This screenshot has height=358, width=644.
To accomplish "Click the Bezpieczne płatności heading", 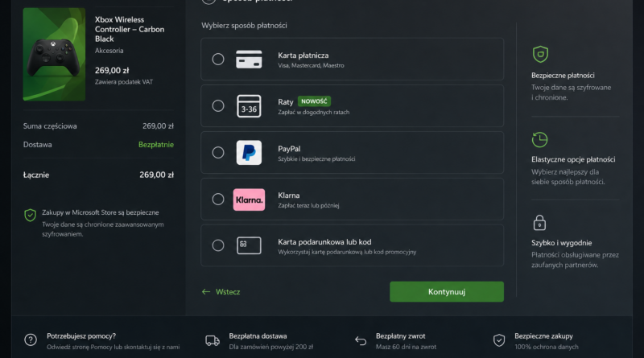I will 563,76.
